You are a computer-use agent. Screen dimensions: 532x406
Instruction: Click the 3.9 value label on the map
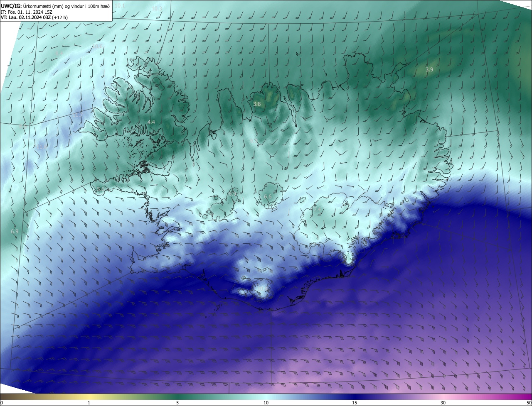point(429,70)
